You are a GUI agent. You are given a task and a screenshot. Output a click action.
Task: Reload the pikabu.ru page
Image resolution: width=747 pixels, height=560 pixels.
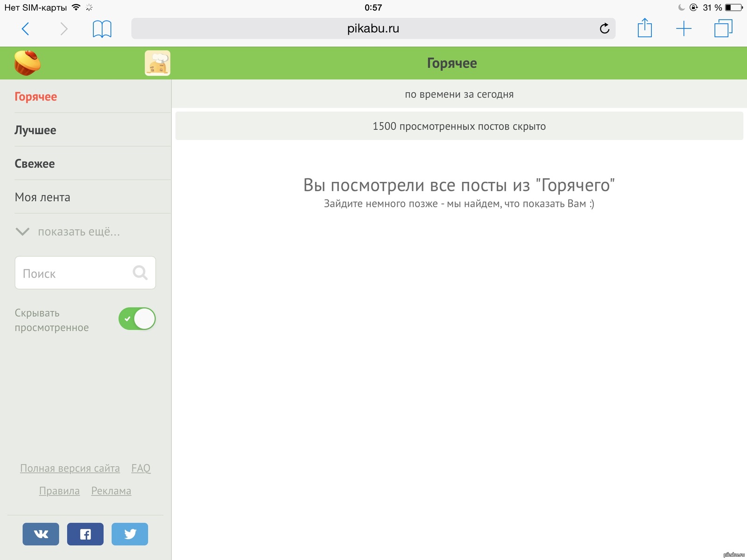click(x=604, y=28)
